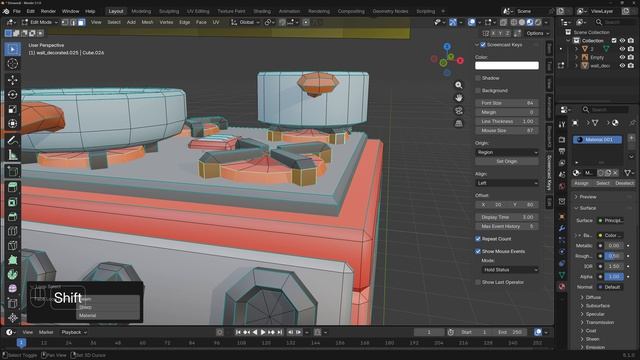Click the Alpha value slider
This screenshot has width=640, height=360.
[613, 277]
